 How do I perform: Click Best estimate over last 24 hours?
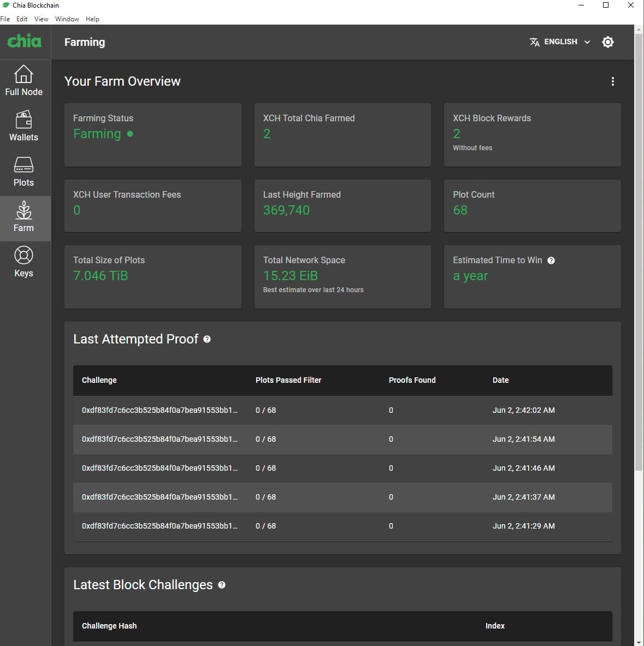click(313, 290)
